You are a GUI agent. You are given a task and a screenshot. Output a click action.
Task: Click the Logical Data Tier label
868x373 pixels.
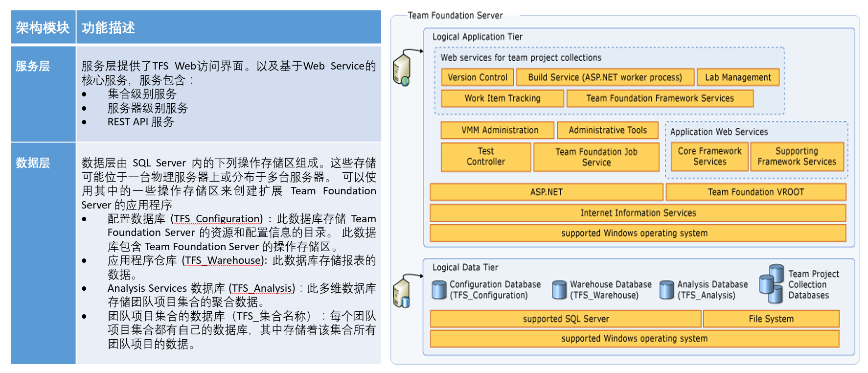pyautogui.click(x=465, y=267)
